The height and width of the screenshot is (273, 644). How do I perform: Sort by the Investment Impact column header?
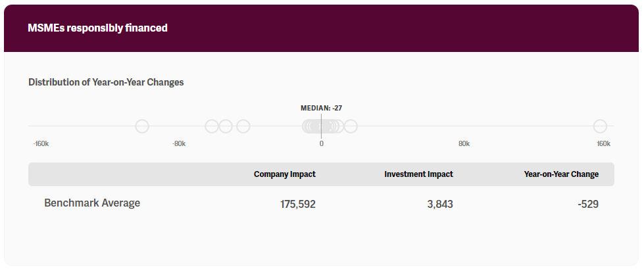coord(418,174)
